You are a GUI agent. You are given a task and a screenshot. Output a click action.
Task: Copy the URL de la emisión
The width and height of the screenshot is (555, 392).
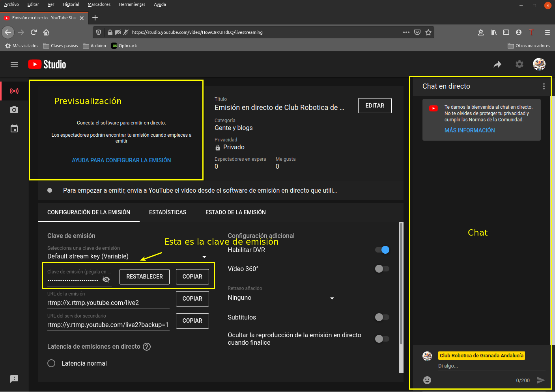pos(192,299)
